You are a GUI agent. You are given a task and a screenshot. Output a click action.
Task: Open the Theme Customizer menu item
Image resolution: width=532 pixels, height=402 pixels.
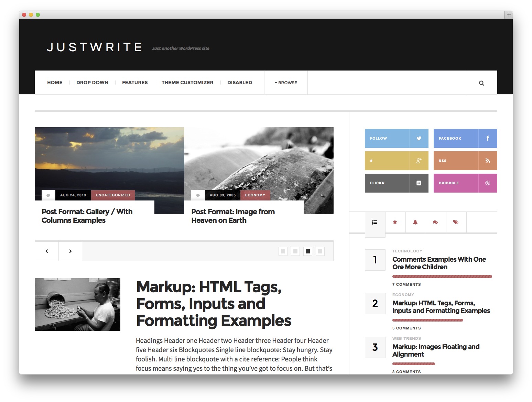pyautogui.click(x=187, y=83)
